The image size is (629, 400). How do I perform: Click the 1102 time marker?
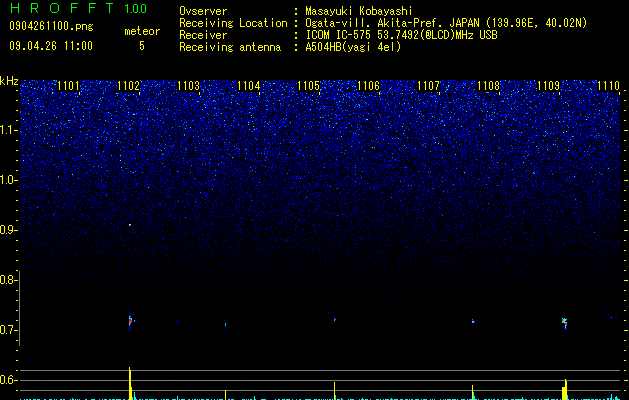128,86
